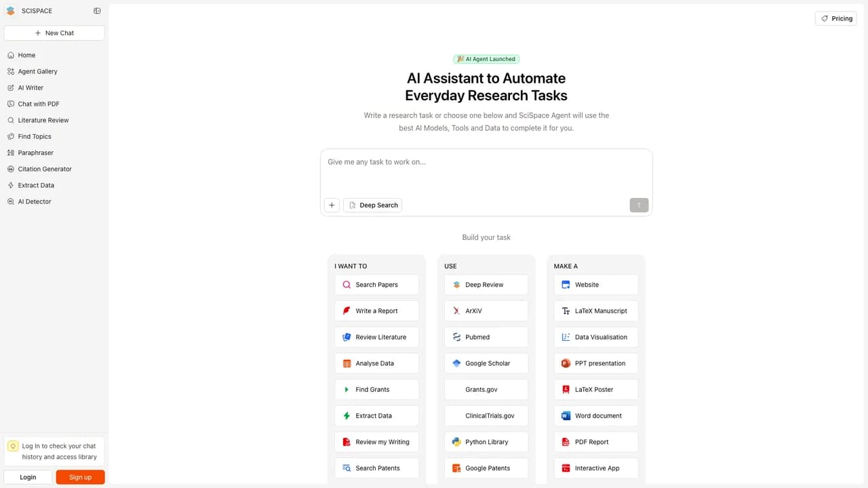Go to AI Writer

[x=54, y=87]
